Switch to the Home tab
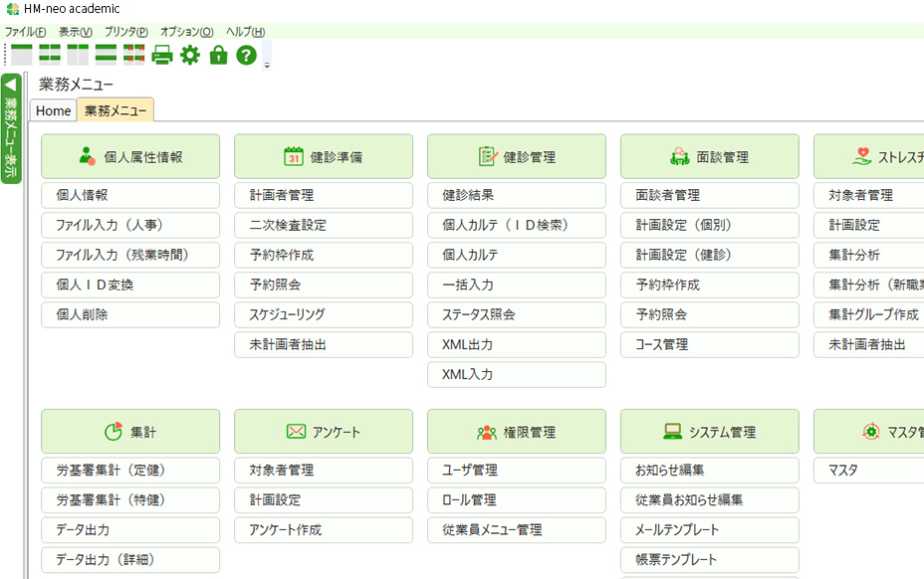The image size is (924, 579). [x=52, y=110]
